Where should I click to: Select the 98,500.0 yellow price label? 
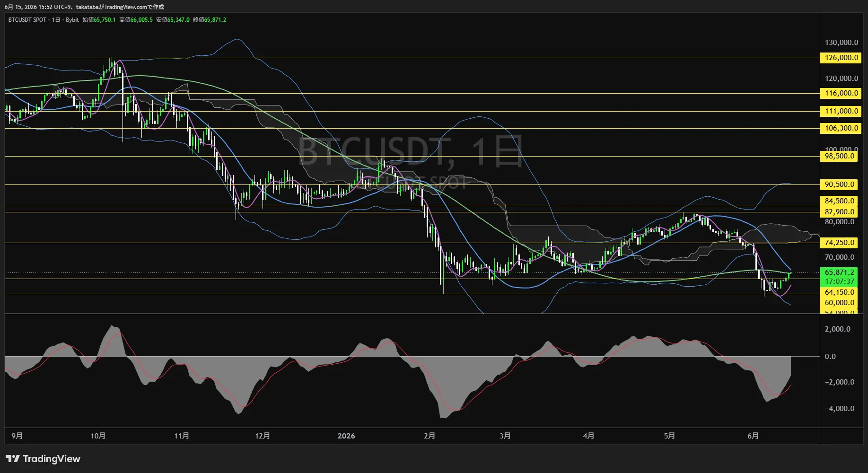click(840, 156)
